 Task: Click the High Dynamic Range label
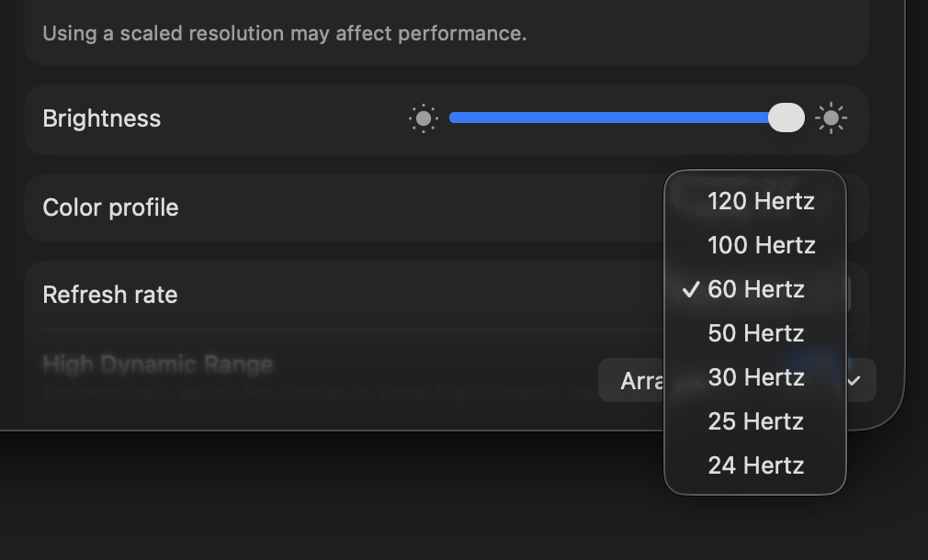pyautogui.click(x=157, y=364)
